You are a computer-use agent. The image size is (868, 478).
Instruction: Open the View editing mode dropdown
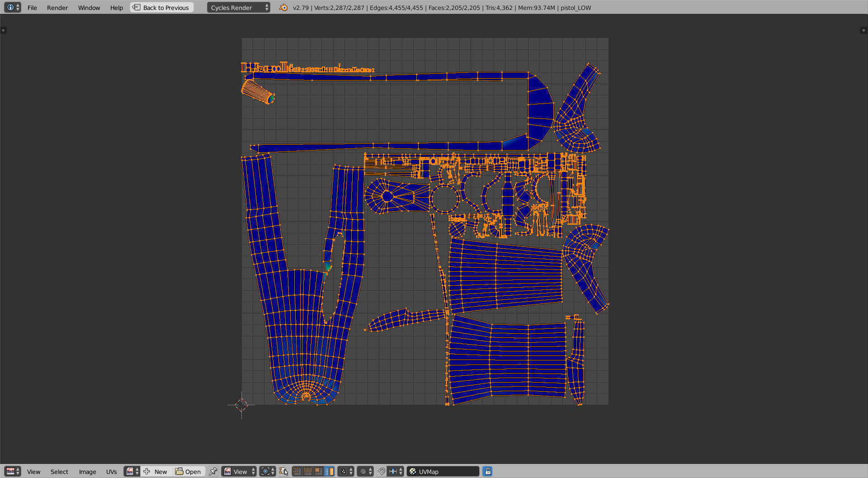pyautogui.click(x=239, y=471)
